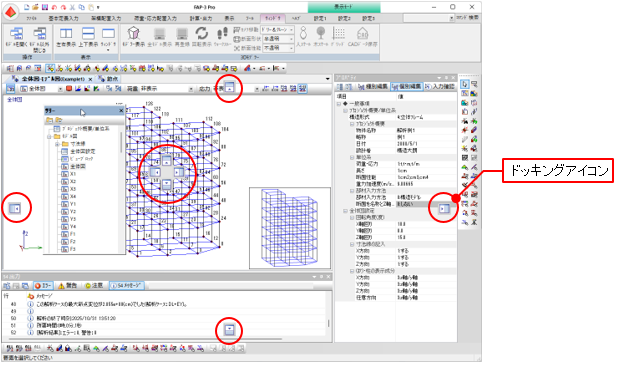Click the left edge docking icon
This screenshot has width=619, height=367.
(x=15, y=208)
